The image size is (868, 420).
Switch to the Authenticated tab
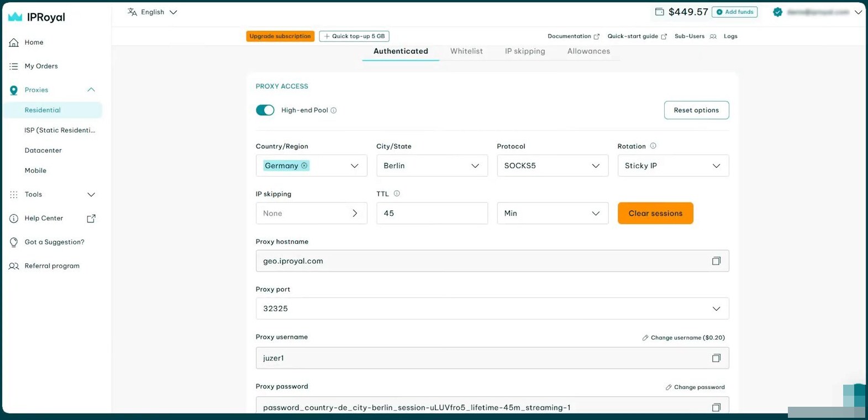401,51
